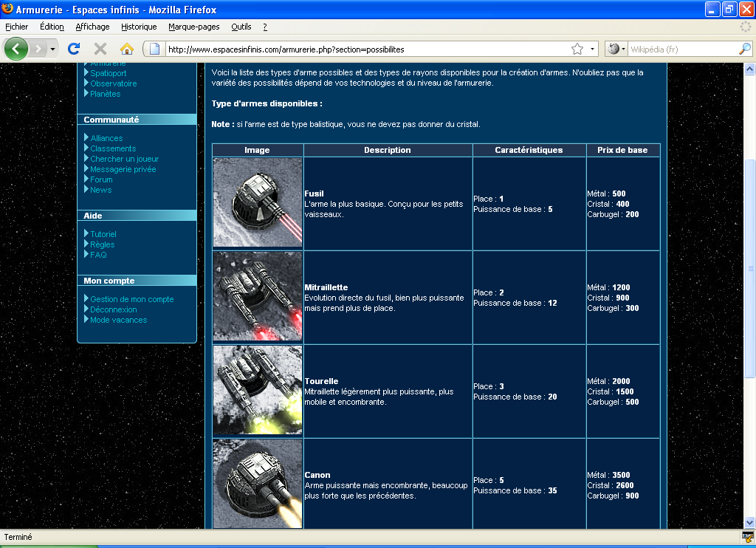Visit the Planètes section
The image size is (756, 548).
pyautogui.click(x=105, y=94)
